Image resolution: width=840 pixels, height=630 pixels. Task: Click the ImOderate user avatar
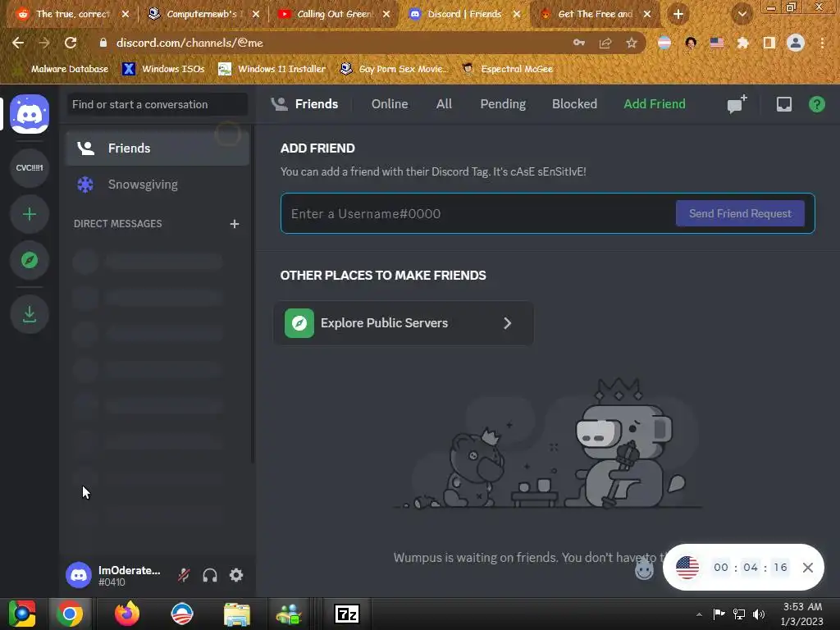click(79, 575)
